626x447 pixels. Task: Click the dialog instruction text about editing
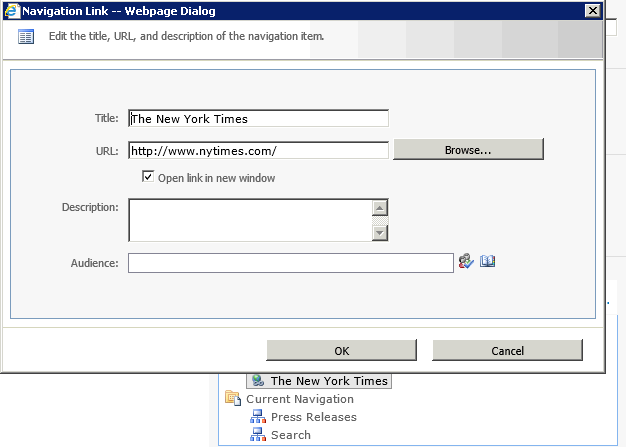[186, 36]
